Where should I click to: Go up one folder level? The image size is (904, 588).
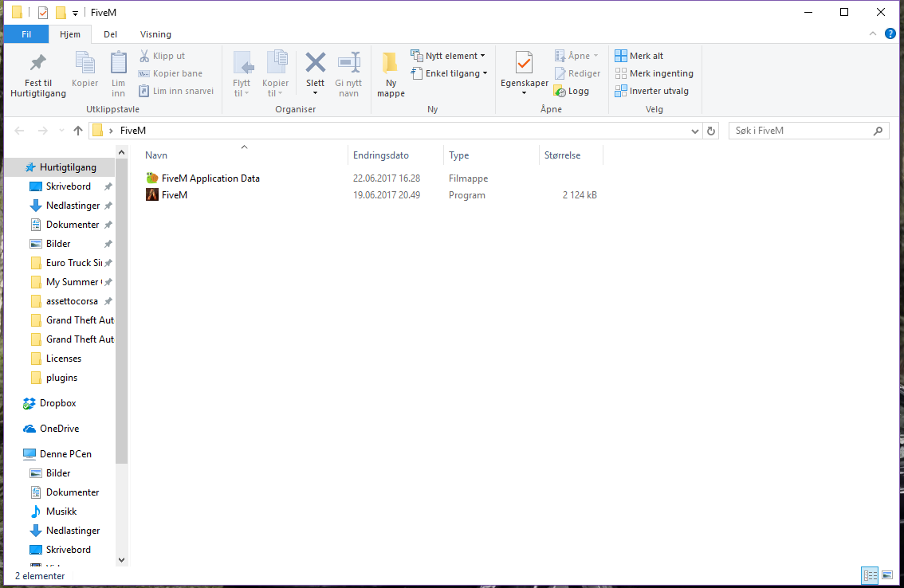[x=78, y=131]
